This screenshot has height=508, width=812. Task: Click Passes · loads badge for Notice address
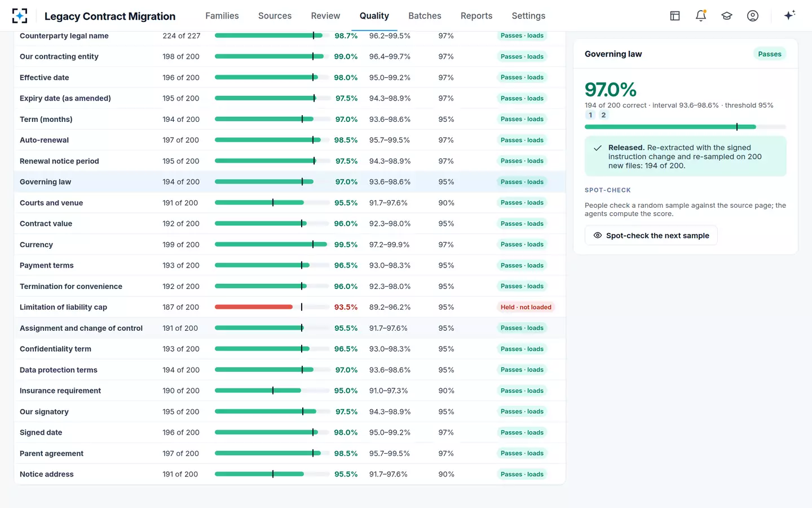522,474
